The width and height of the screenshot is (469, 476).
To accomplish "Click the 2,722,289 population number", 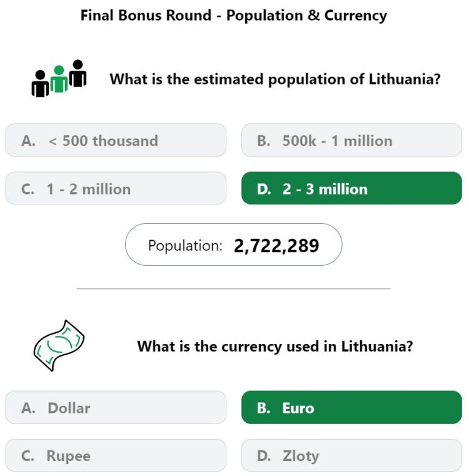I will 276,246.
